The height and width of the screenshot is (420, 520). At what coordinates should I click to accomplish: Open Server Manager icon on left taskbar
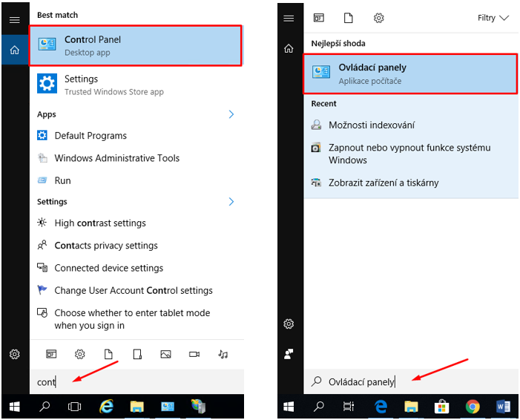point(198,407)
